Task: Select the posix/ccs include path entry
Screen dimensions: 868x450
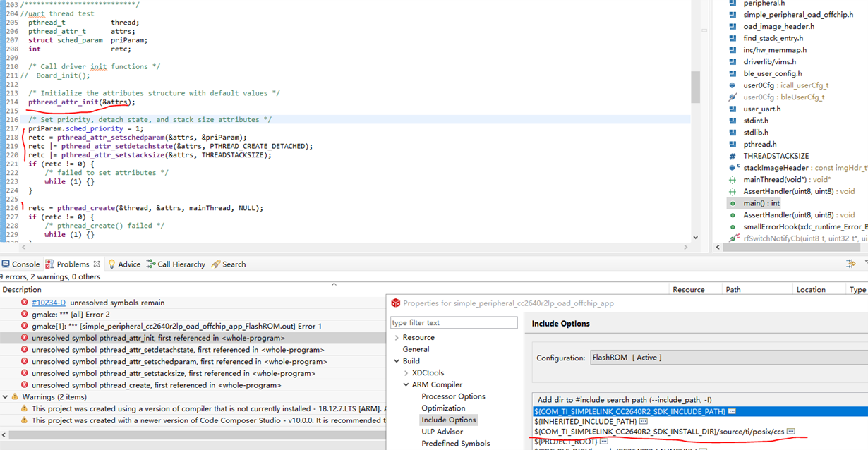Action: pos(660,432)
